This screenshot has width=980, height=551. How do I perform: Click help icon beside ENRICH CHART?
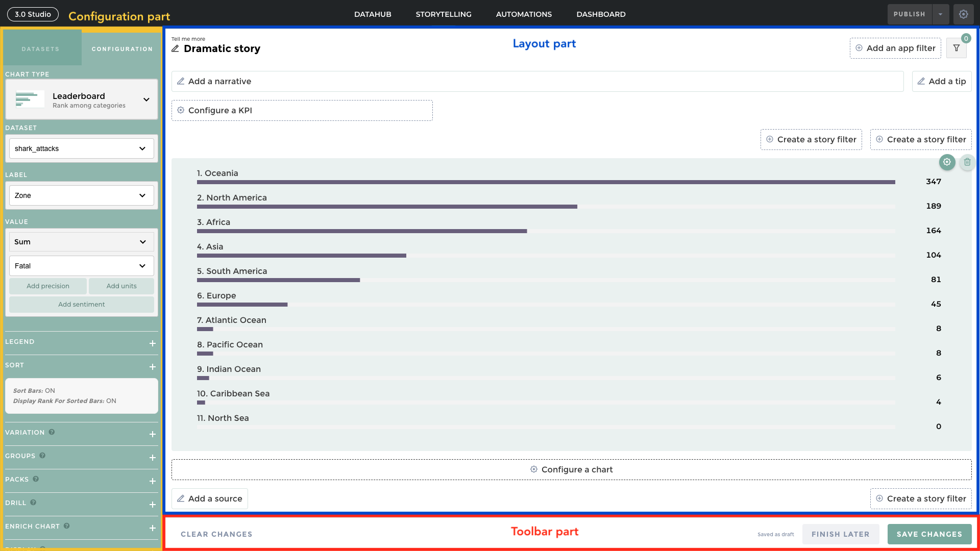tap(66, 526)
